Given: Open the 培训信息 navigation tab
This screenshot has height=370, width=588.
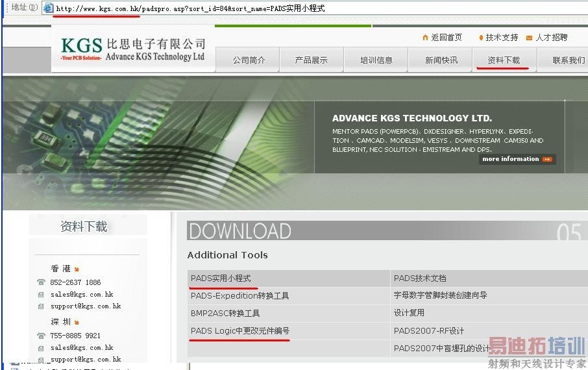Looking at the screenshot, I should [x=376, y=60].
